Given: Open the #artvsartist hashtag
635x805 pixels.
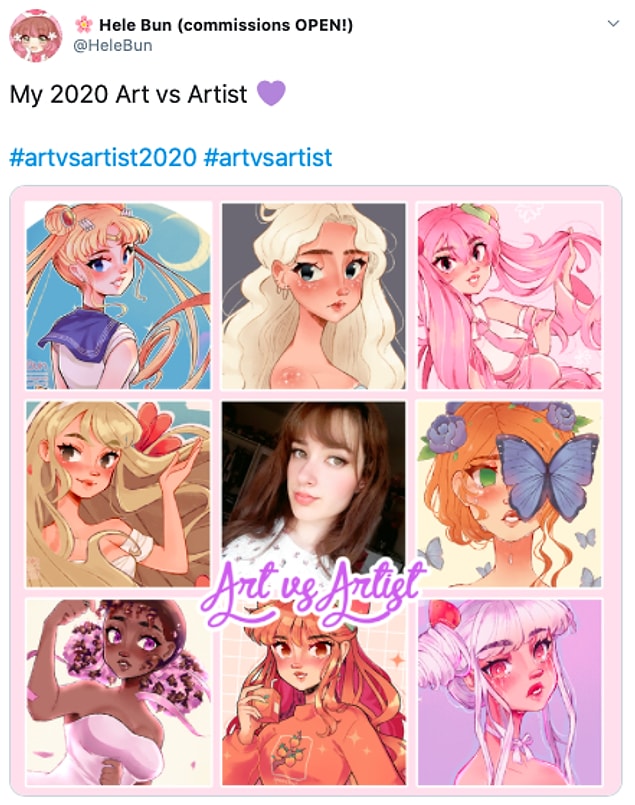Looking at the screenshot, I should coord(268,157).
